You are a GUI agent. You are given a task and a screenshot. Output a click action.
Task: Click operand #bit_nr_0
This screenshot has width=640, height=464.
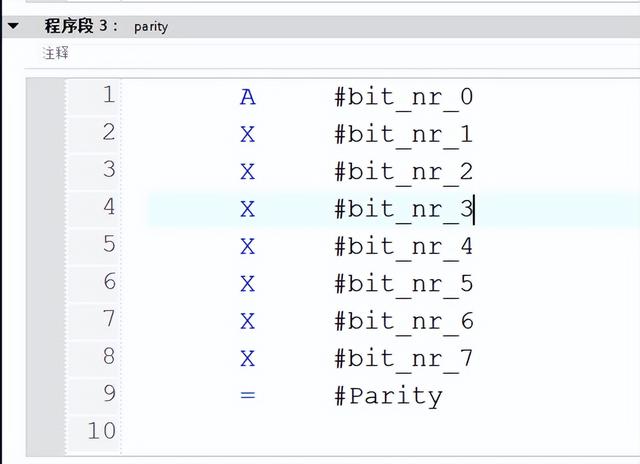403,98
